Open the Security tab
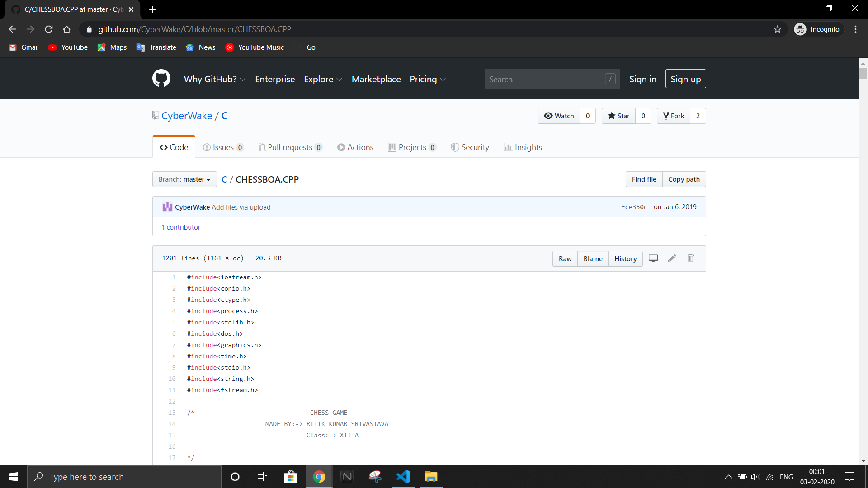This screenshot has width=868, height=488. pos(470,147)
